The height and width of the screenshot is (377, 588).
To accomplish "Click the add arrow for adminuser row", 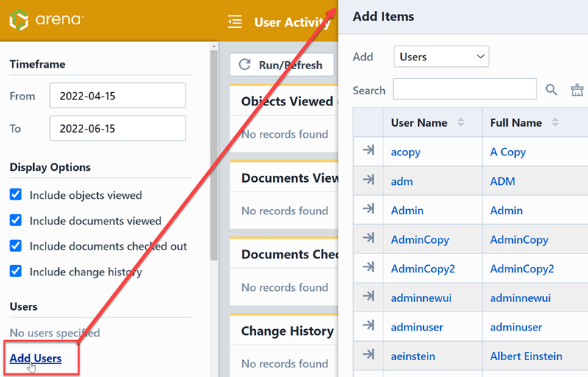I will [368, 325].
